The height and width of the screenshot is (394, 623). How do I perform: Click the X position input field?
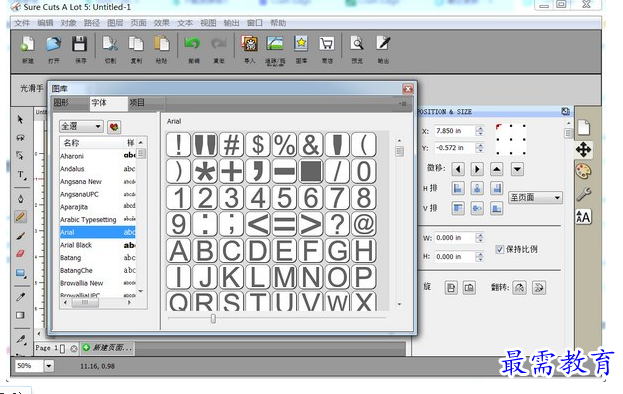click(455, 131)
